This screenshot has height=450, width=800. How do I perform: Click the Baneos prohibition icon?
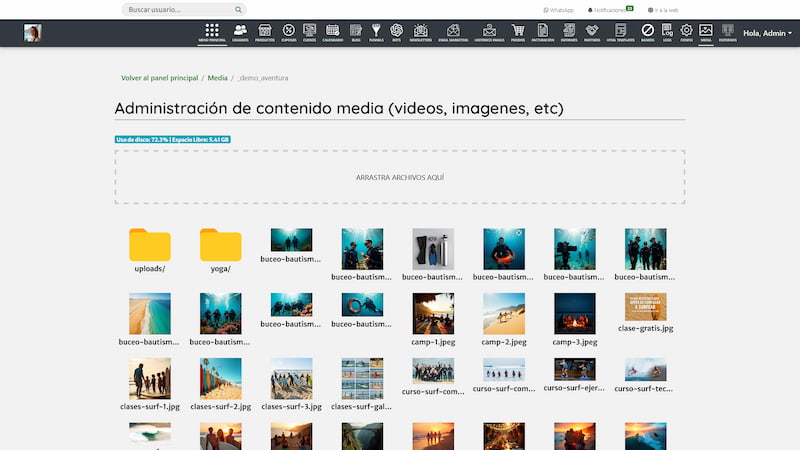coord(648,33)
